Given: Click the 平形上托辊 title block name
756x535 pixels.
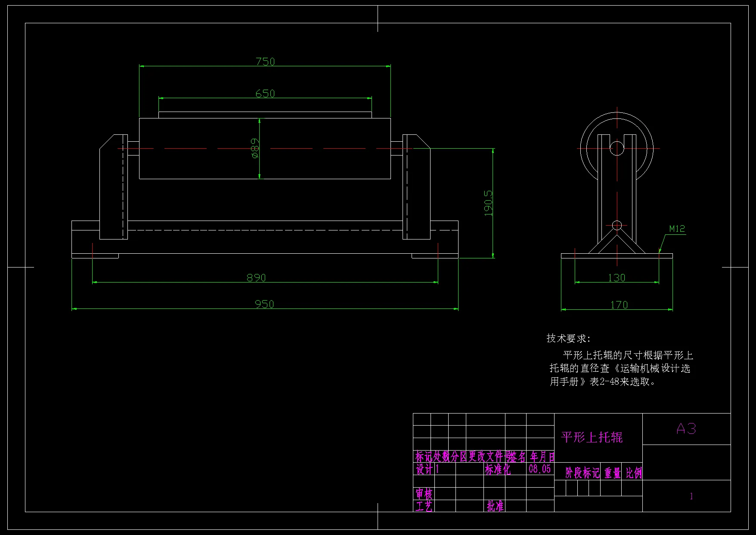Looking at the screenshot, I should (592, 438).
